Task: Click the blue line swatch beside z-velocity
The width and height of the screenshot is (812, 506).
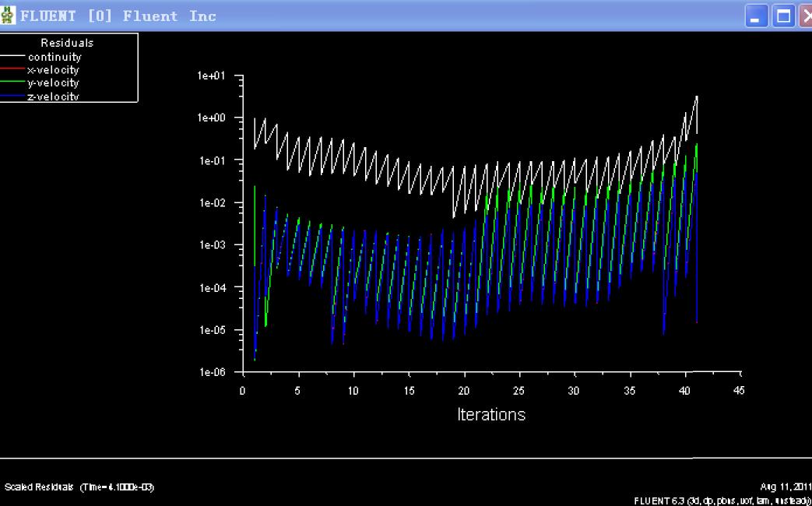Action: (13, 96)
